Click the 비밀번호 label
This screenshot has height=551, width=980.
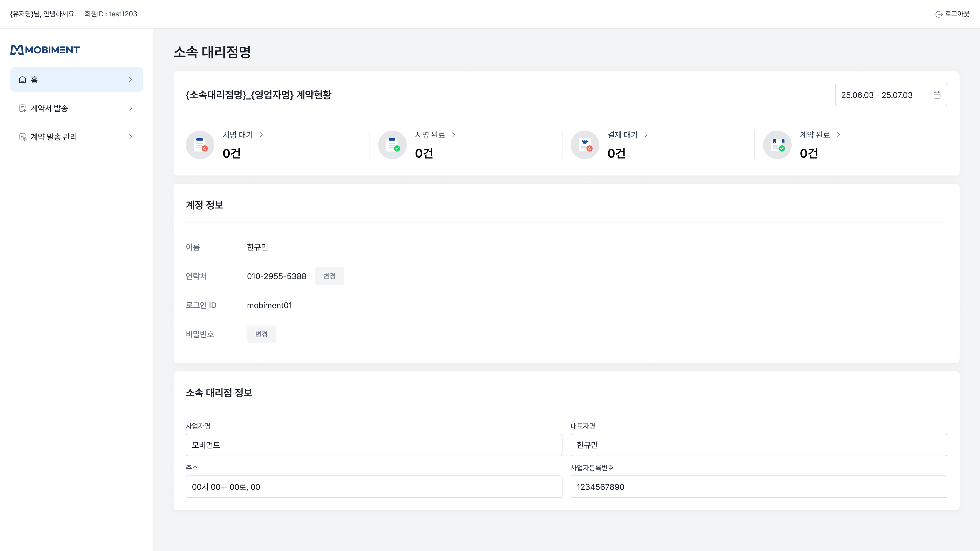[200, 334]
